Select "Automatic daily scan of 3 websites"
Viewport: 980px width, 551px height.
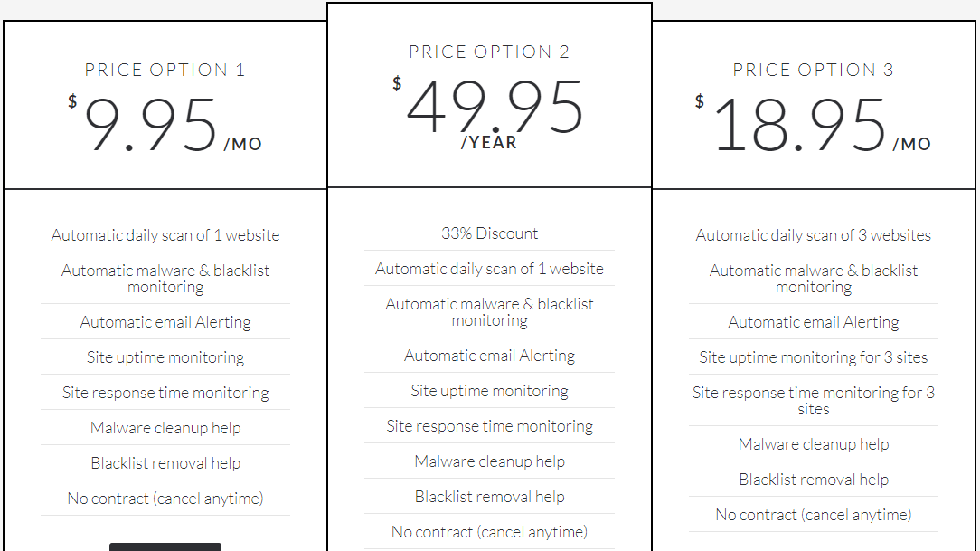tap(813, 235)
